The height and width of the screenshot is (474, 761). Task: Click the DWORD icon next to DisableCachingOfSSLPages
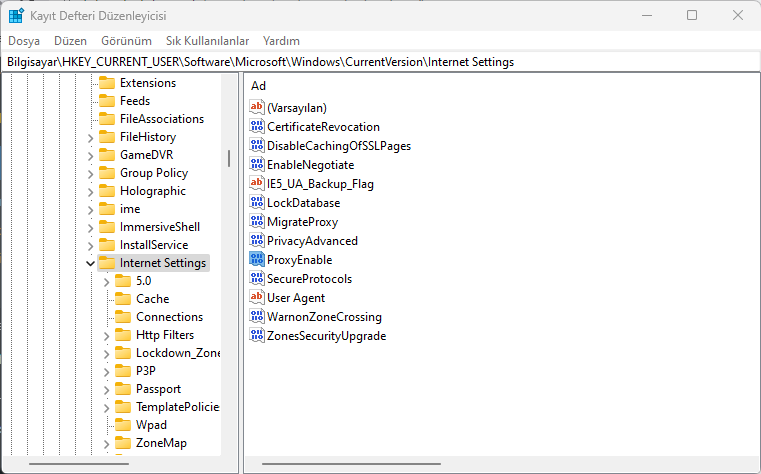point(257,146)
